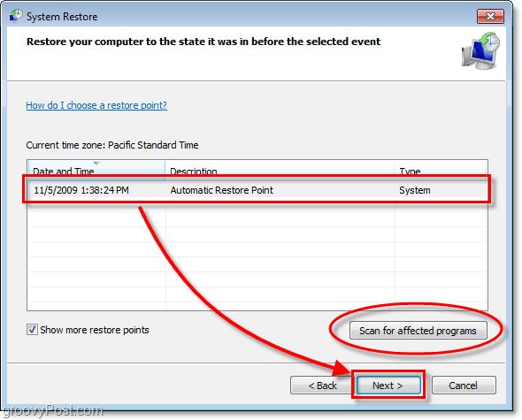This screenshot has width=522, height=420.
Task: Click the Automatic Restore Point description cell
Action: coord(221,190)
